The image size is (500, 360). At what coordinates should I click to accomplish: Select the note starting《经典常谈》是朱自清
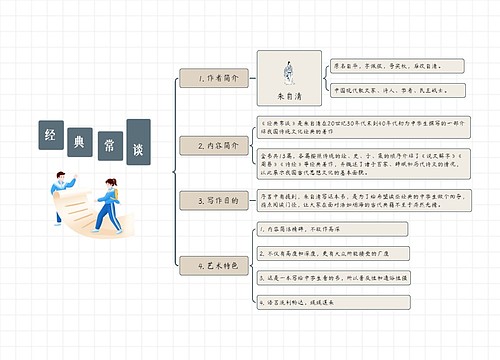364,127
